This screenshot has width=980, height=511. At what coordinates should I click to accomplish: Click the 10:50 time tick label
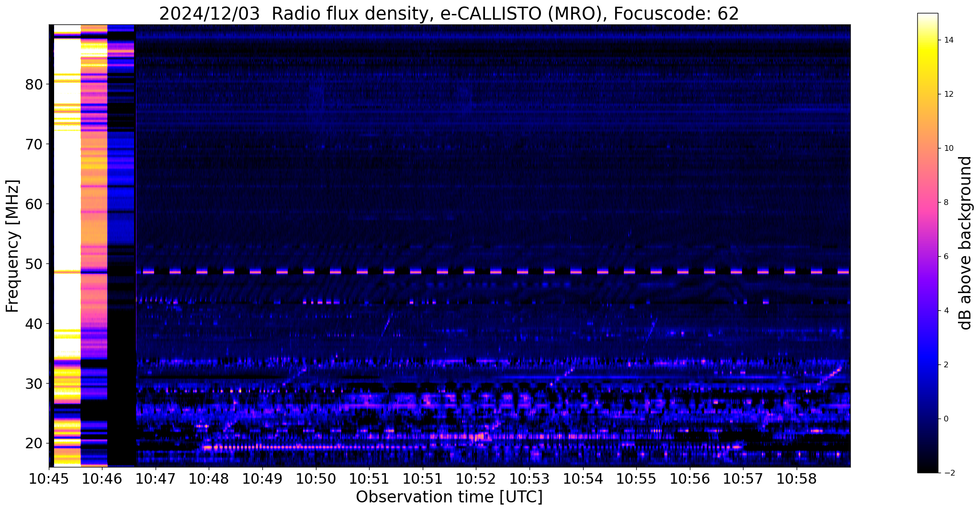pos(316,479)
